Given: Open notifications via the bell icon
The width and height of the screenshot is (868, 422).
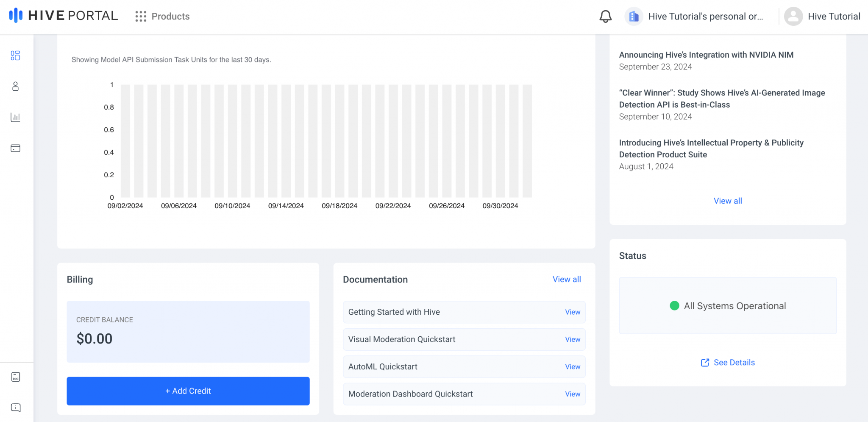Looking at the screenshot, I should 605,16.
